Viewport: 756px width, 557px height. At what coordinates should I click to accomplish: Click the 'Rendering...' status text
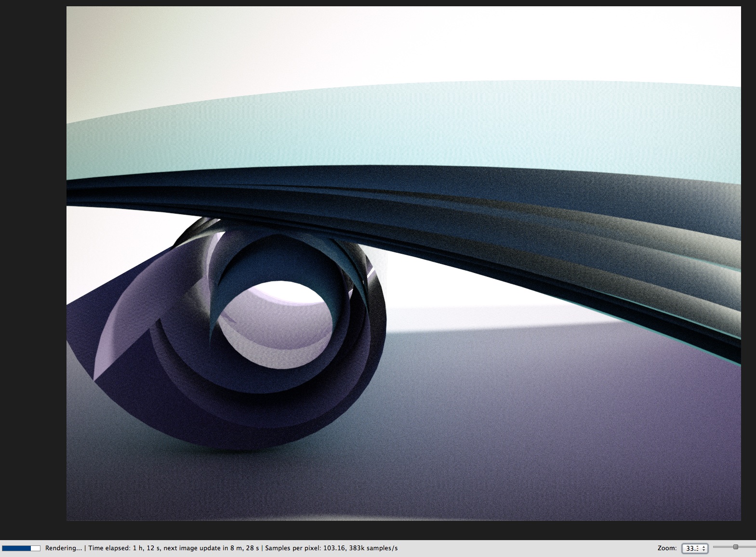click(64, 548)
